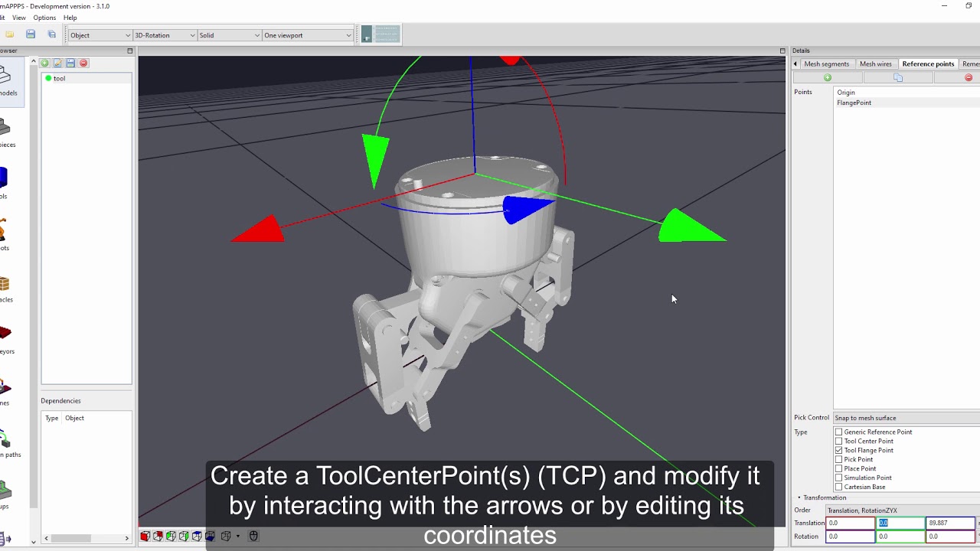Click the Translation Z field showing 89.887
The height and width of the screenshot is (551, 980).
coord(950,523)
